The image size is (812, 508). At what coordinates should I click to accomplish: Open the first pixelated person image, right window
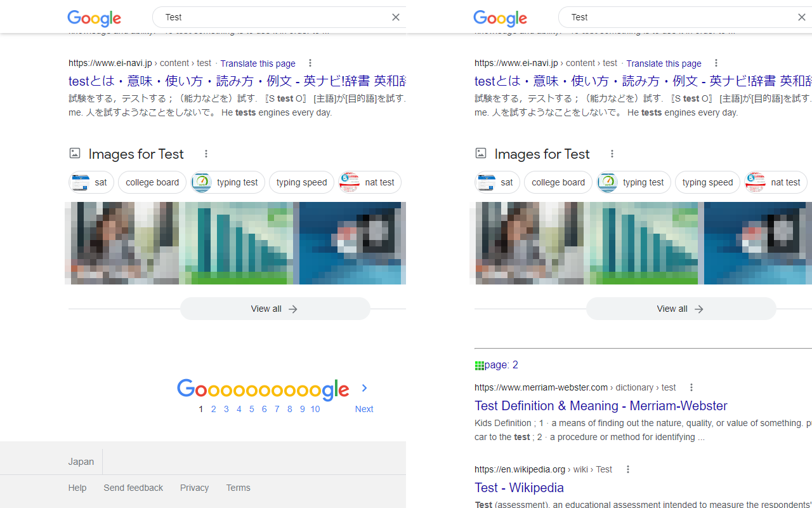click(x=528, y=243)
